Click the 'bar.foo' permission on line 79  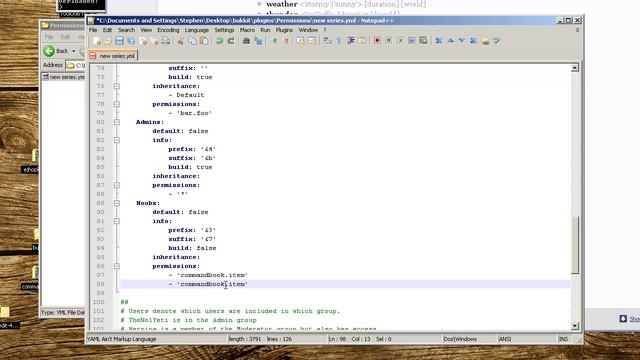coord(194,113)
